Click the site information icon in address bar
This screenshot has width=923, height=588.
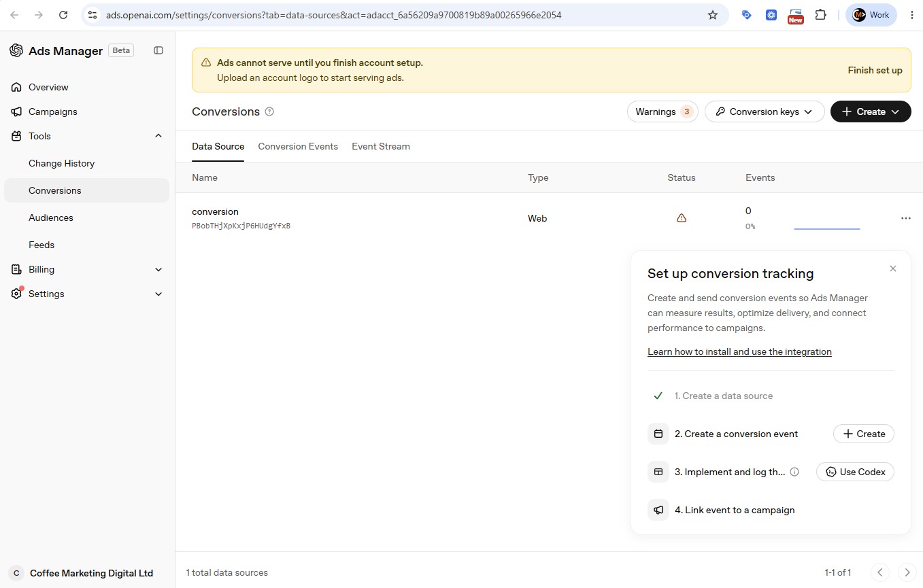93,15
